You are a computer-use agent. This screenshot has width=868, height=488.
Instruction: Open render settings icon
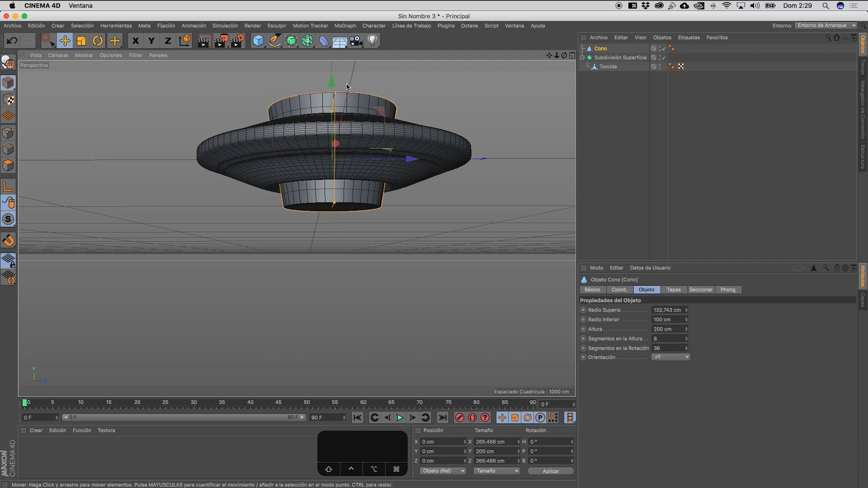click(x=238, y=41)
